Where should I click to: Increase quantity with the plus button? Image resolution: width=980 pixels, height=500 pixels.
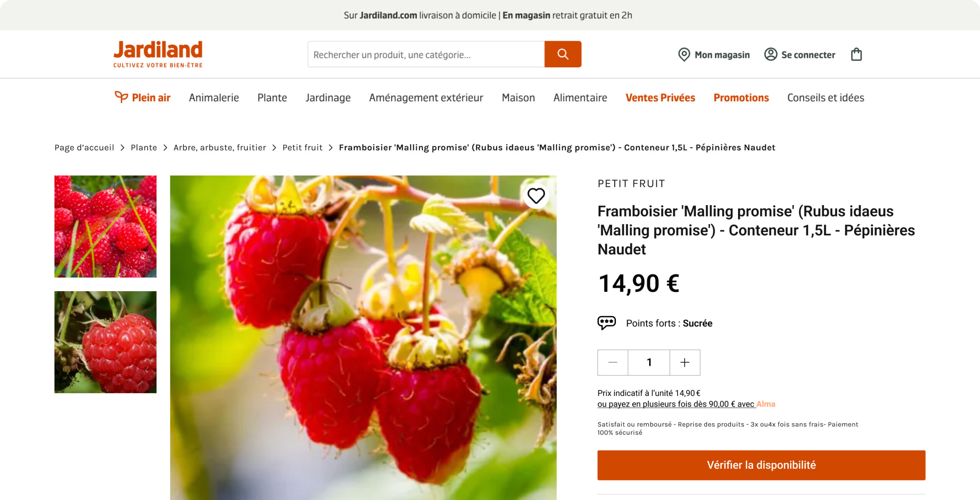685,362
